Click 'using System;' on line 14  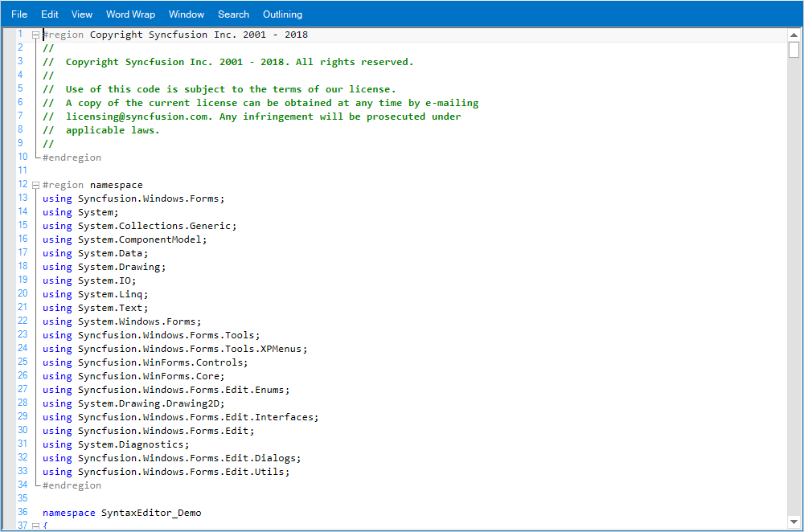80,212
